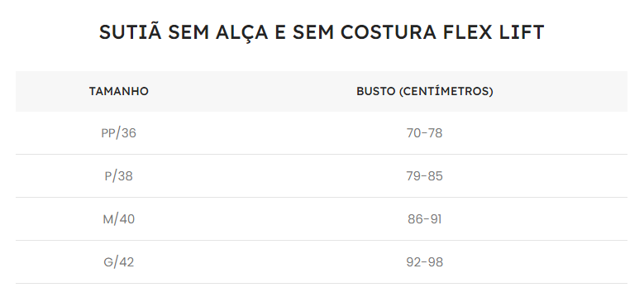Click the divider line below G/42 row
Viewport: 644px width, 302px height.
coord(322,283)
